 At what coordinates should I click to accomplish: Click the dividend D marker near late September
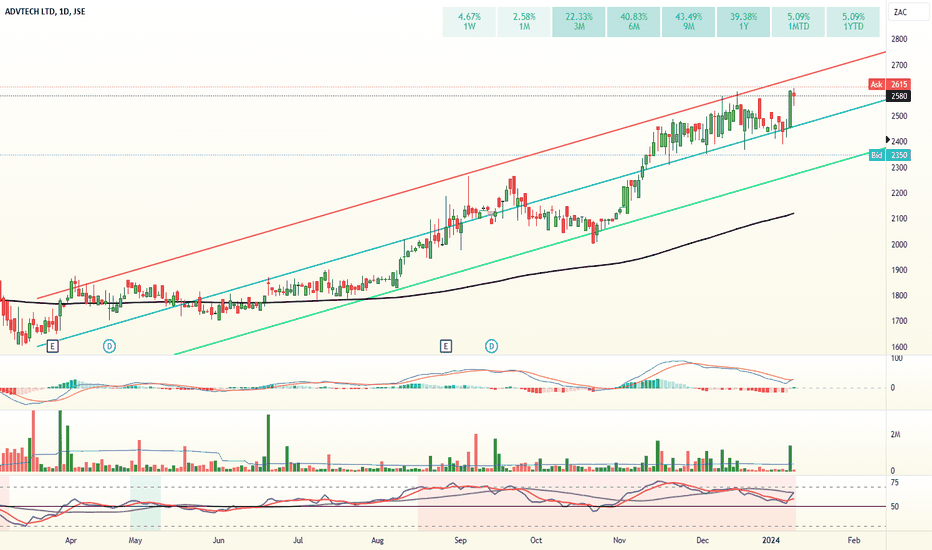point(491,346)
